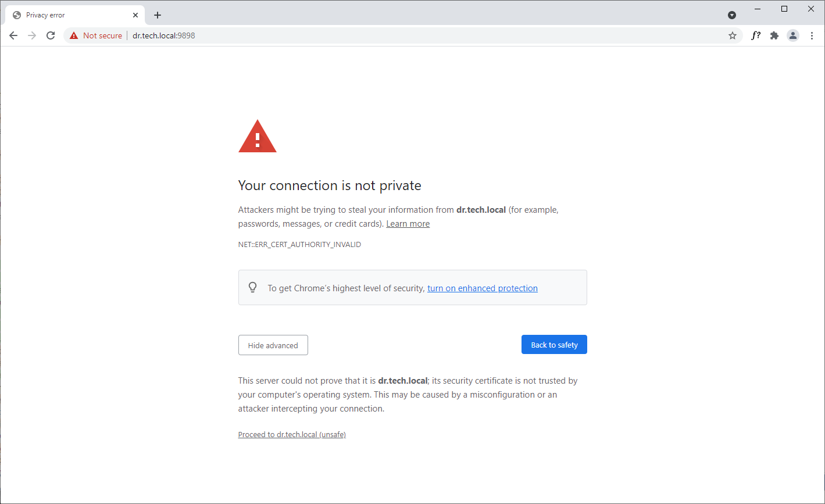Click turn on enhanced protection
Image resolution: width=825 pixels, height=504 pixels.
482,288
